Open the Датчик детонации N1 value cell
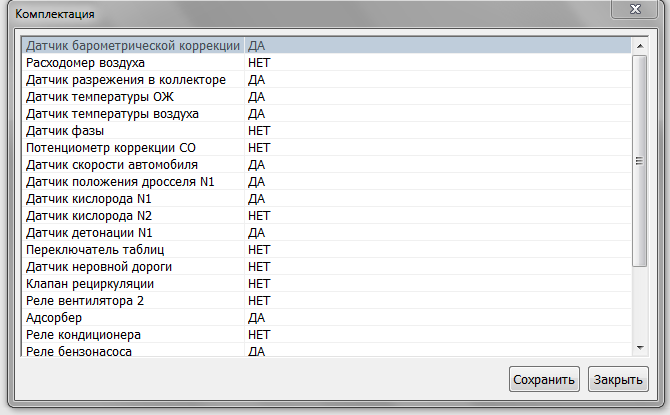 256,232
